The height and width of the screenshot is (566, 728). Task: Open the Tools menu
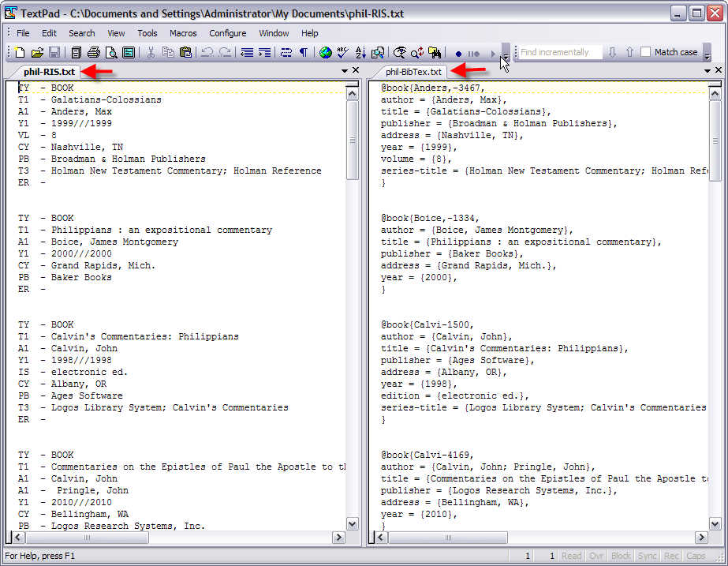[x=147, y=33]
